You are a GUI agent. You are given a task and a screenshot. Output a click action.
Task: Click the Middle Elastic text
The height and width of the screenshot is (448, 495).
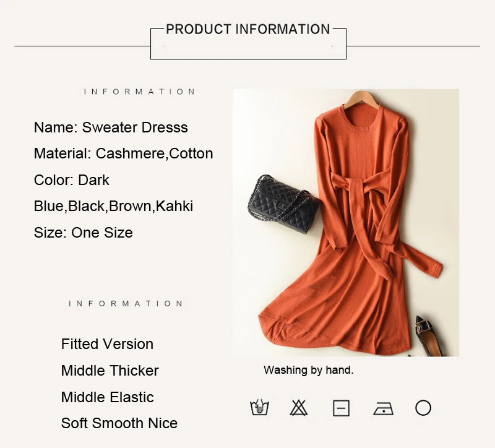[107, 397]
